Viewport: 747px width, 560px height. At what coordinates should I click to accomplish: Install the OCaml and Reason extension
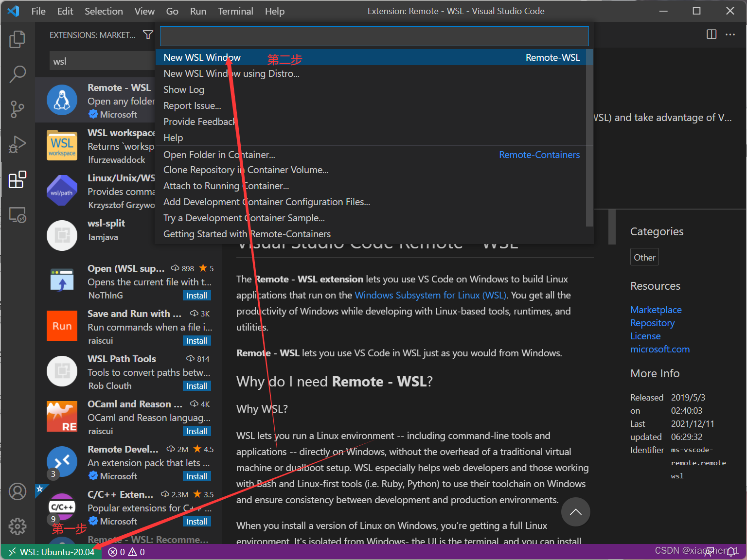click(196, 431)
